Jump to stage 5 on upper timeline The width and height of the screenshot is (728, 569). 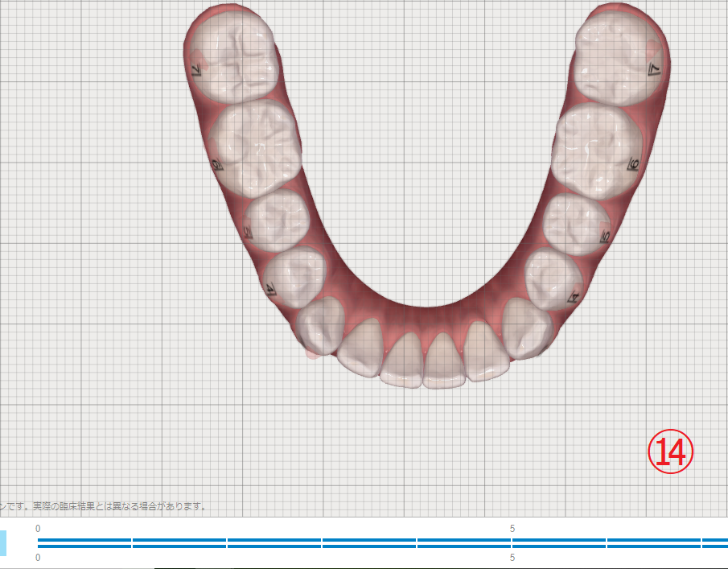(x=512, y=529)
